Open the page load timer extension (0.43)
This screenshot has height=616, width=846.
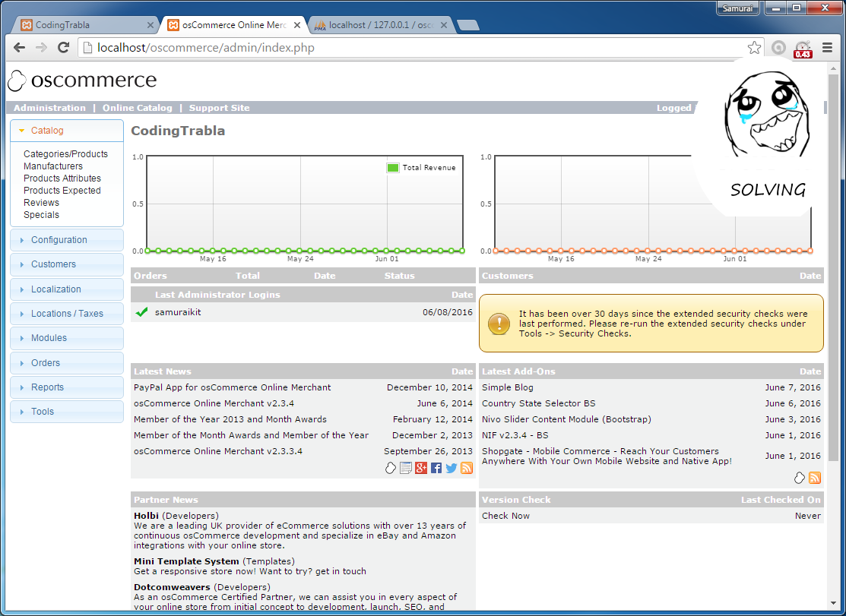click(803, 49)
